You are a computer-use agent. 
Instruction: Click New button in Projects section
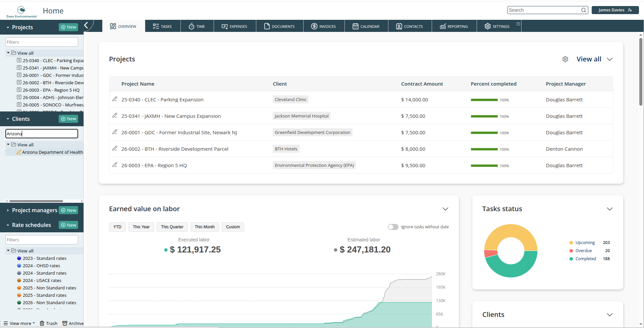click(68, 27)
